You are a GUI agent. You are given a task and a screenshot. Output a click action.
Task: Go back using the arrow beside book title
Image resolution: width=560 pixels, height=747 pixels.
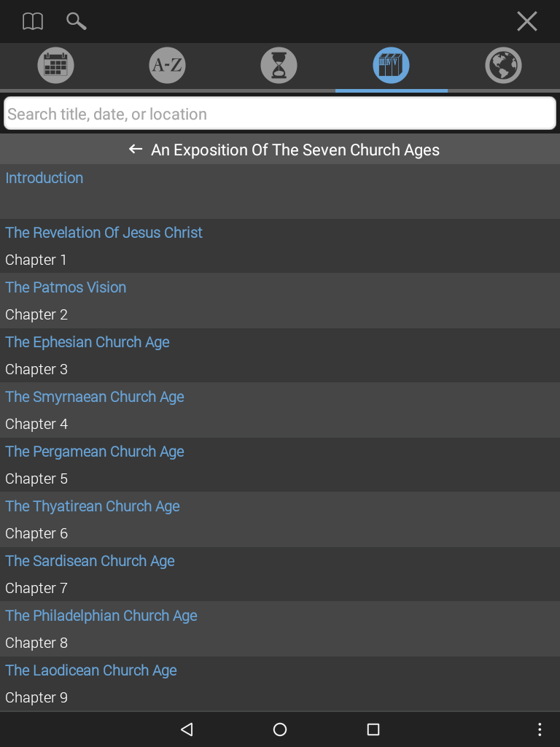pos(136,149)
